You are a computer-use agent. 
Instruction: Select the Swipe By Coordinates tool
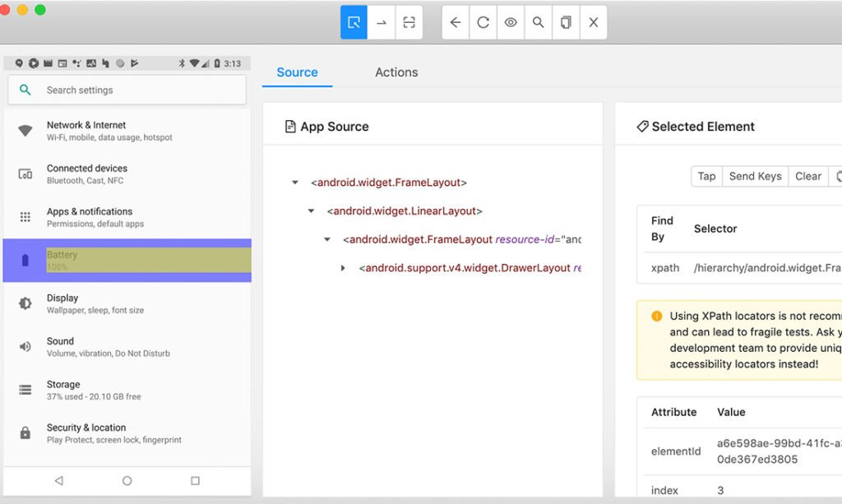coord(381,22)
